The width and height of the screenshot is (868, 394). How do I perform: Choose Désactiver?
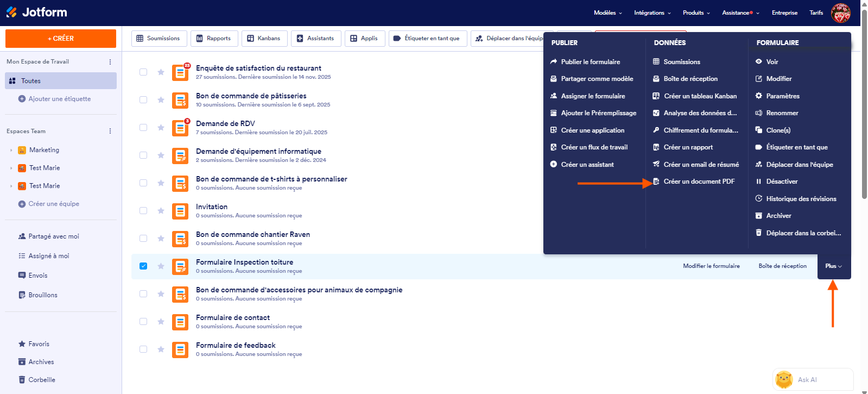click(776, 182)
